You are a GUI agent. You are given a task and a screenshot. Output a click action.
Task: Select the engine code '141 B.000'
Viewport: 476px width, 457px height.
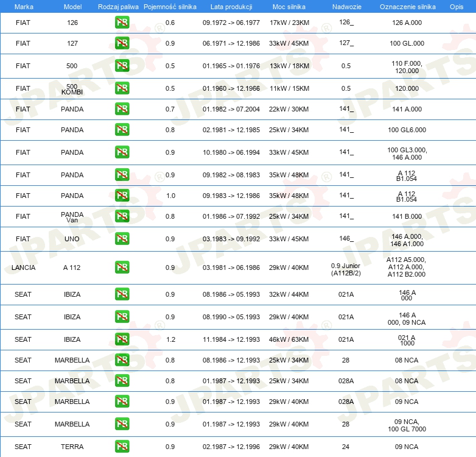click(407, 216)
